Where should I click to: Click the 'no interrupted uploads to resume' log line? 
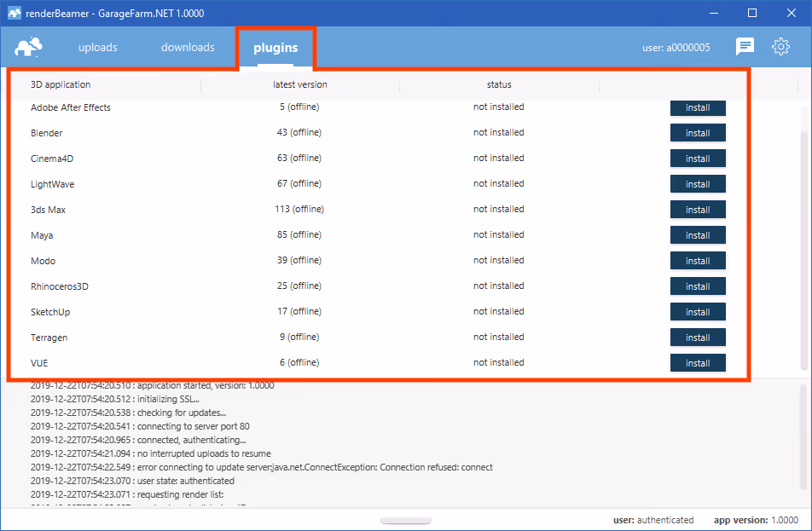tap(151, 453)
